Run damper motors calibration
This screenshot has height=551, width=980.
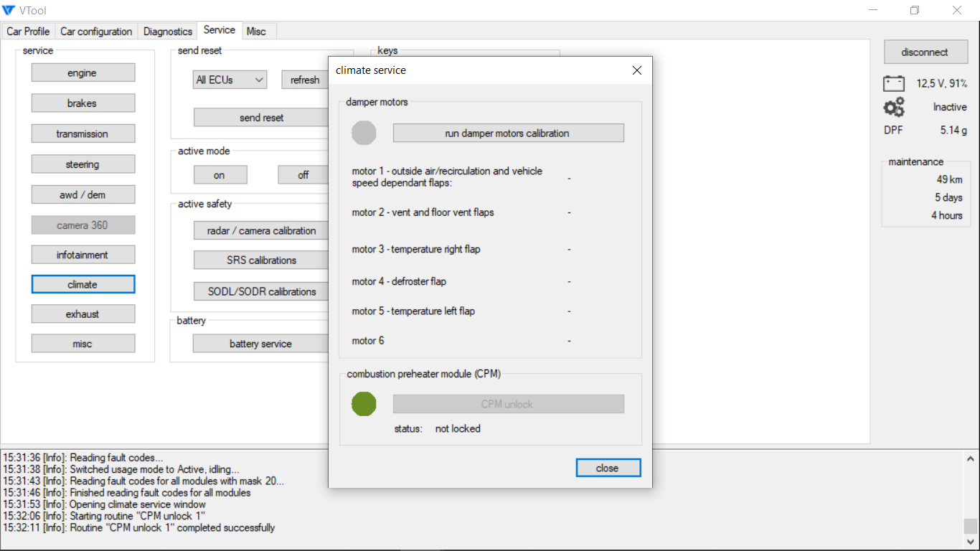pyautogui.click(x=508, y=133)
